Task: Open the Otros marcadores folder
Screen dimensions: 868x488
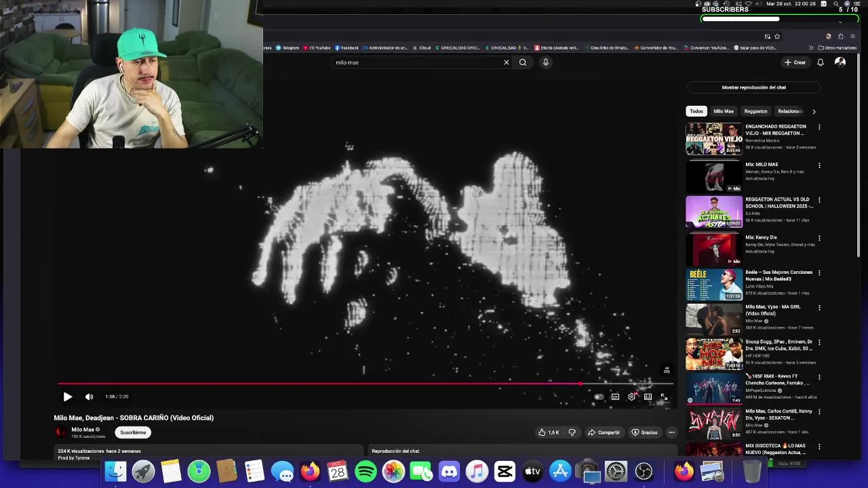Action: (837, 48)
